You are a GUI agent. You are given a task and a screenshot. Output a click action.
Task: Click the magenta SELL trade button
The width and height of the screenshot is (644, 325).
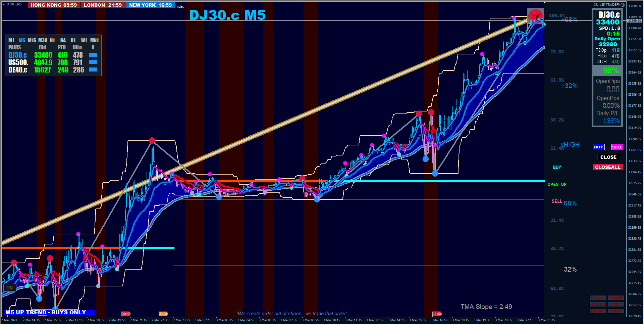coord(617,147)
